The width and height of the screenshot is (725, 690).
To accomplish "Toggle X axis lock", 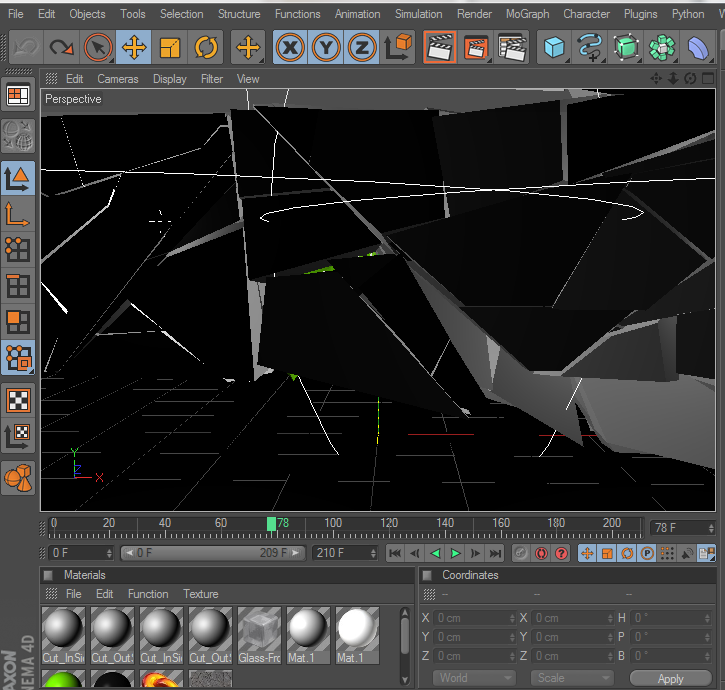I will 290,47.
